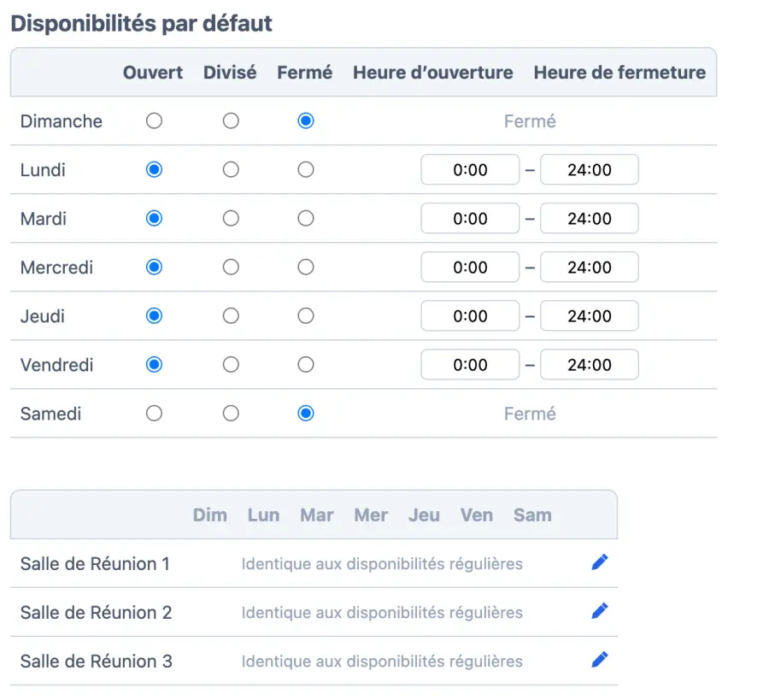
Task: Edit availability for Salle de Réunion 1
Action: [x=600, y=562]
